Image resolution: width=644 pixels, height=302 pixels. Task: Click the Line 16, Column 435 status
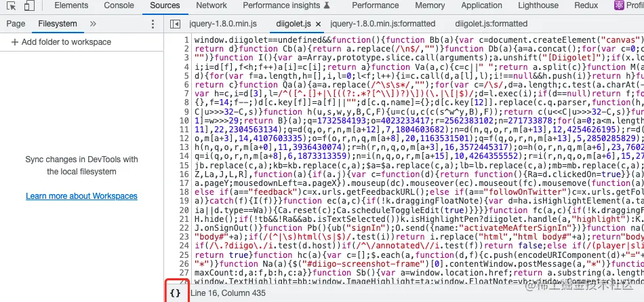228,293
